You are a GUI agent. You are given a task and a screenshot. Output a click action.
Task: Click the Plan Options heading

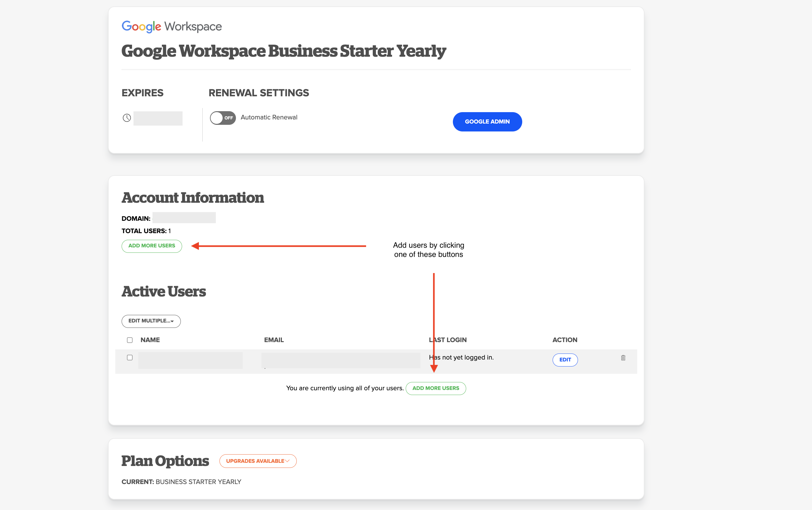pyautogui.click(x=165, y=461)
